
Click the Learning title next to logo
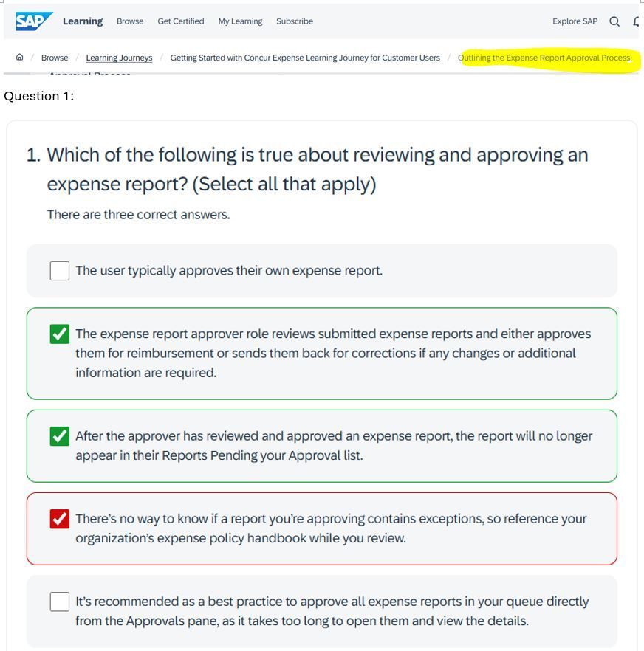83,21
